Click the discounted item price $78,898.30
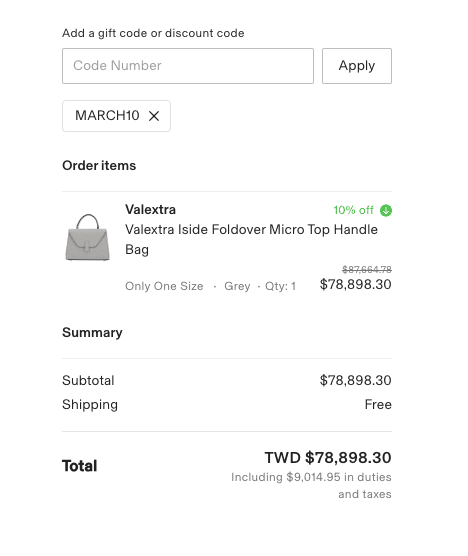Viewport: 468px width, 556px height. 356,284
